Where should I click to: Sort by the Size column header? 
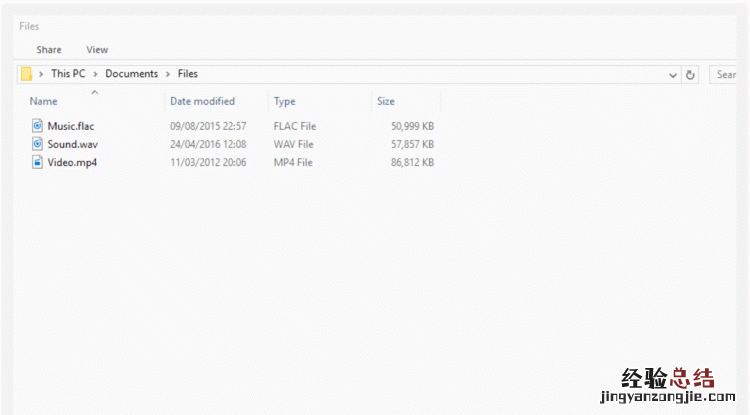coord(386,102)
